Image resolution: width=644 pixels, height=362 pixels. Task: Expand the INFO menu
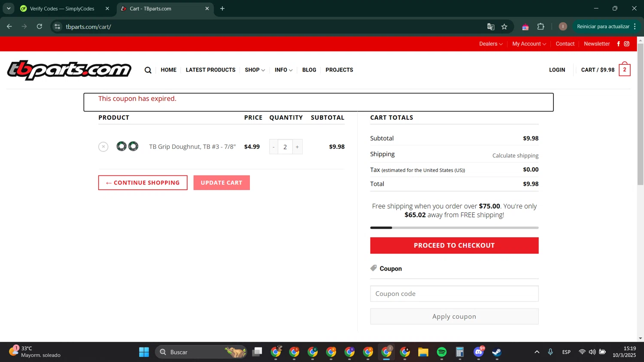tap(283, 70)
